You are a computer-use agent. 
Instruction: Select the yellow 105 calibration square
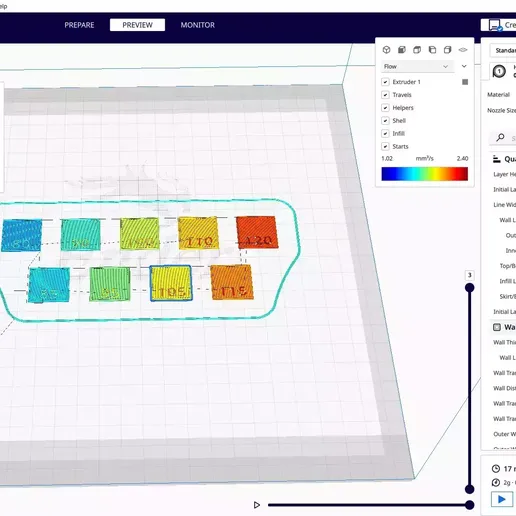[171, 283]
